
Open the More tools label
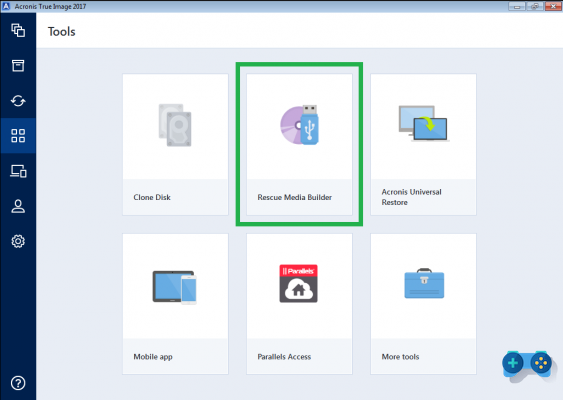[x=400, y=357]
